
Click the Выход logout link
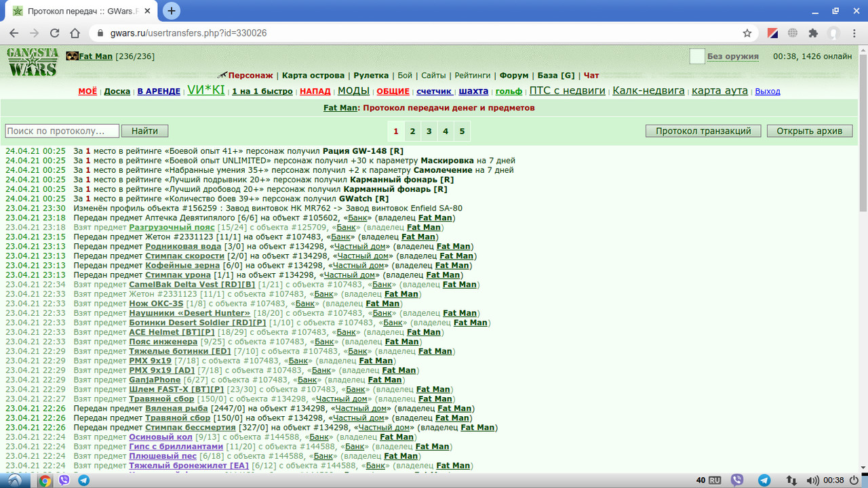click(x=768, y=91)
